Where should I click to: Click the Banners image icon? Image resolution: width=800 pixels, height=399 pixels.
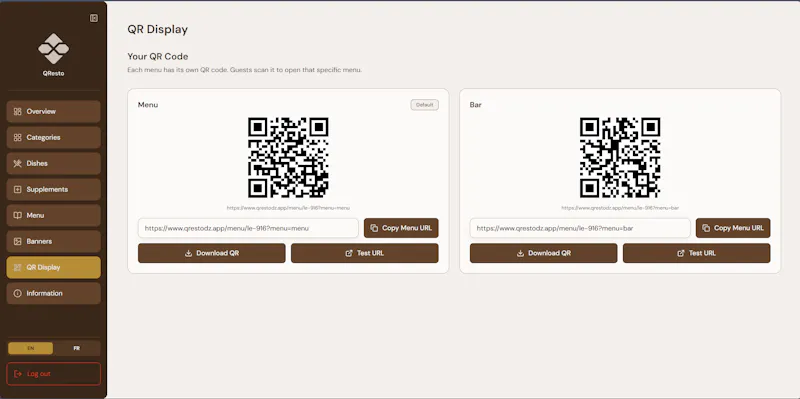click(x=17, y=241)
